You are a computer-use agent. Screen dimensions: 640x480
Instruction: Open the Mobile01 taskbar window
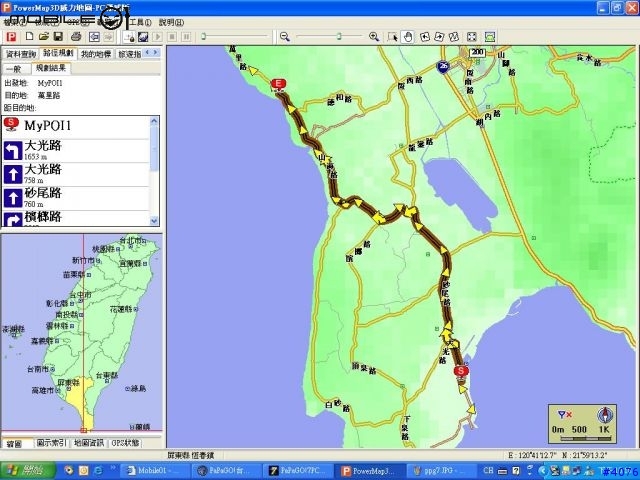coord(156,471)
